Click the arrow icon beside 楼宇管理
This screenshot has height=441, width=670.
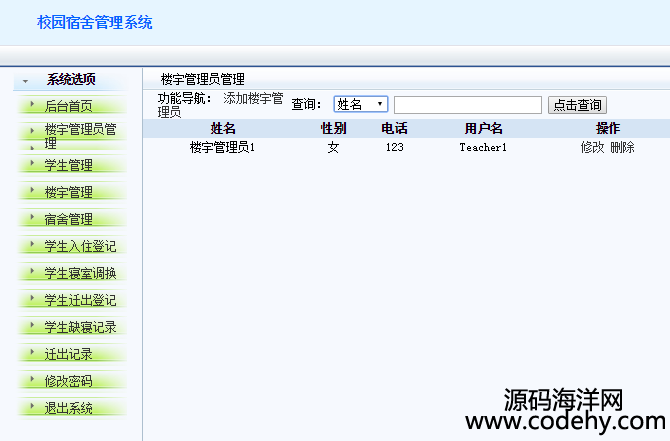pyautogui.click(x=32, y=190)
